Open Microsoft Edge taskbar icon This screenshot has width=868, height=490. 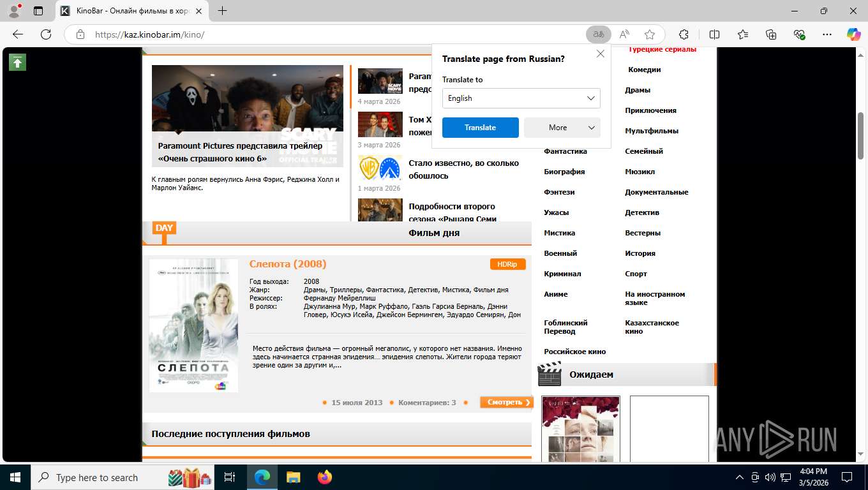(262, 477)
